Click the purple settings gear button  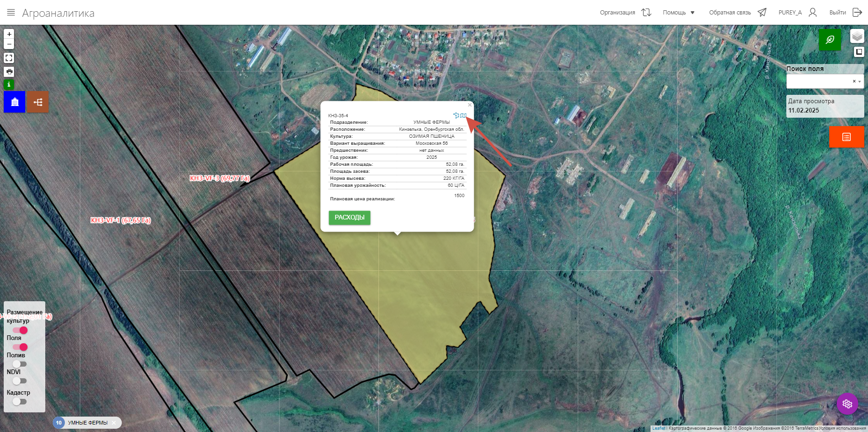tap(847, 404)
